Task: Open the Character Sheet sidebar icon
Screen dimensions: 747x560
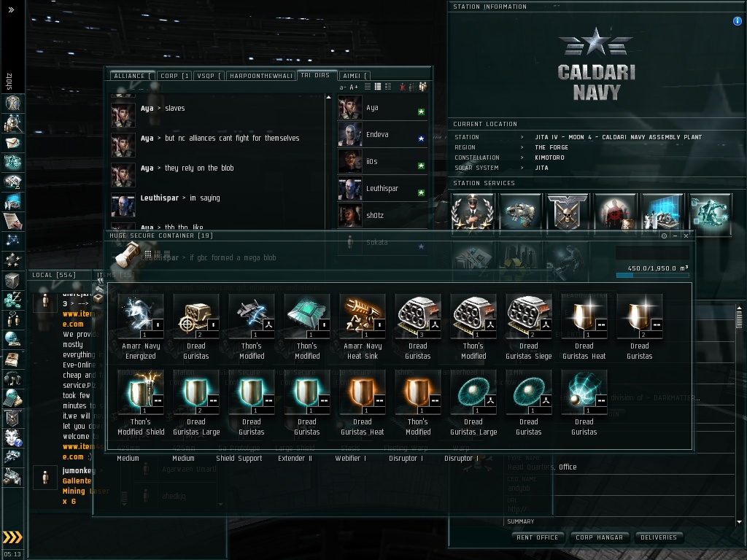Action: (x=12, y=103)
